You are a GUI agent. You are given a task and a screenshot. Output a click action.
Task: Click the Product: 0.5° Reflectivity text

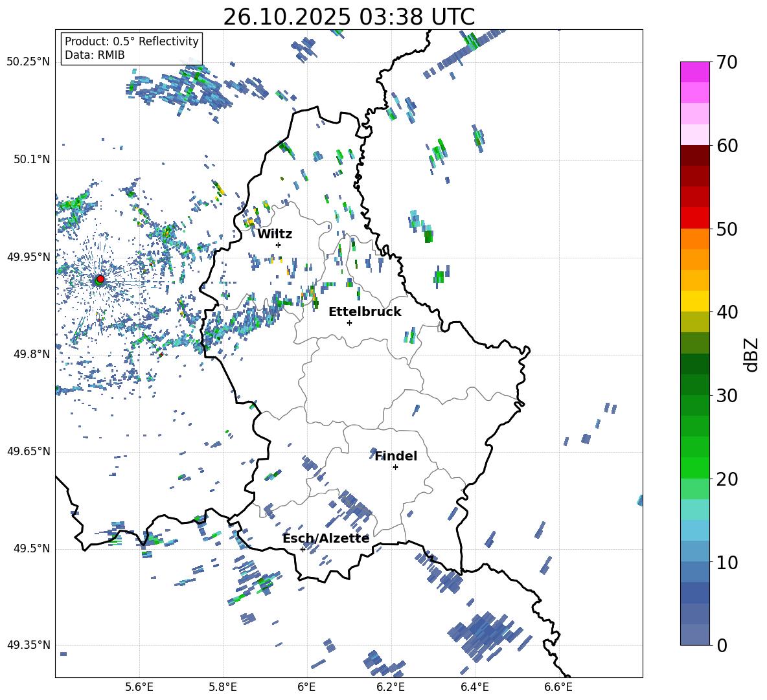[132, 41]
